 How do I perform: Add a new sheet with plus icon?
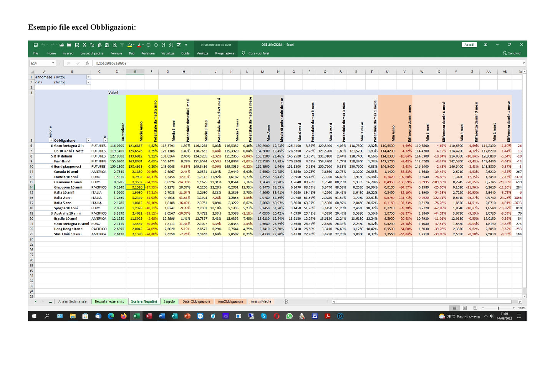click(x=286, y=302)
